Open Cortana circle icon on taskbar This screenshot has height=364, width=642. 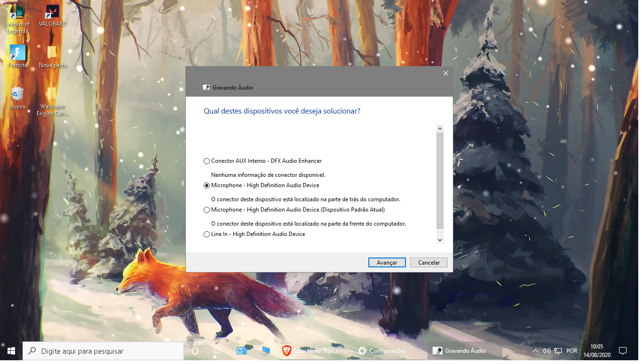[195, 351]
